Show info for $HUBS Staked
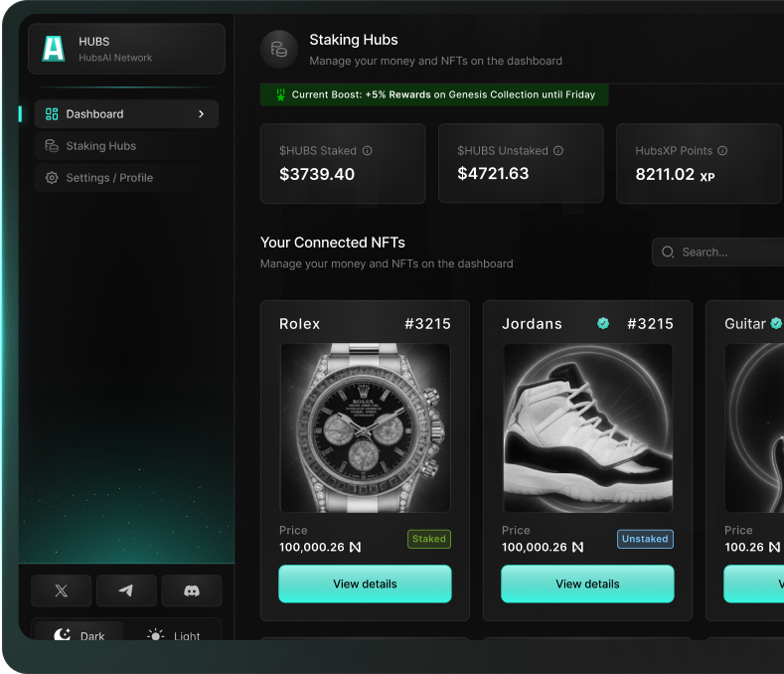784x674 pixels. 368,151
